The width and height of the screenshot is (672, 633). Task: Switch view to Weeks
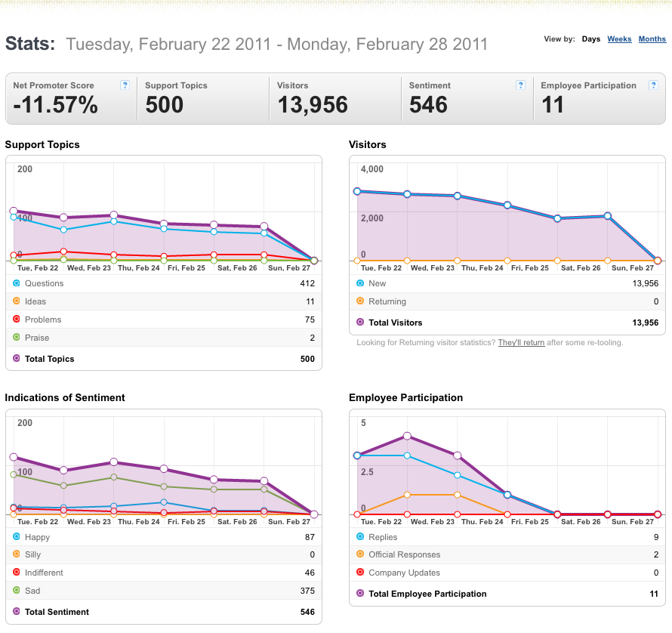pos(619,39)
